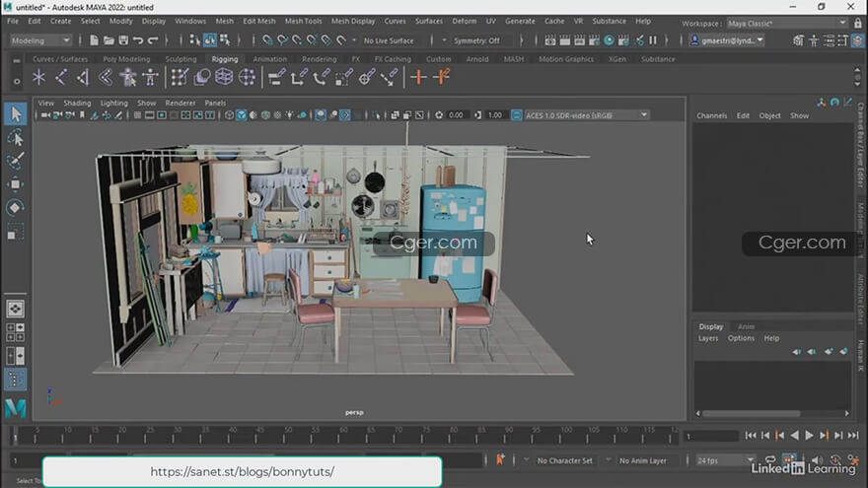
Task: Click the Cluster deformer shelf icon
Action: click(247, 78)
